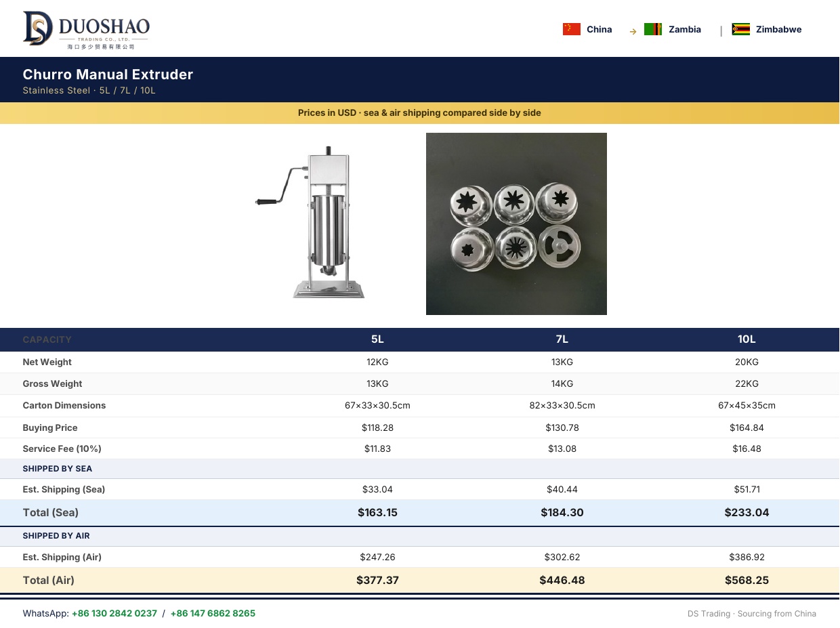Click the Est. Shipping (Air) label

point(62,557)
